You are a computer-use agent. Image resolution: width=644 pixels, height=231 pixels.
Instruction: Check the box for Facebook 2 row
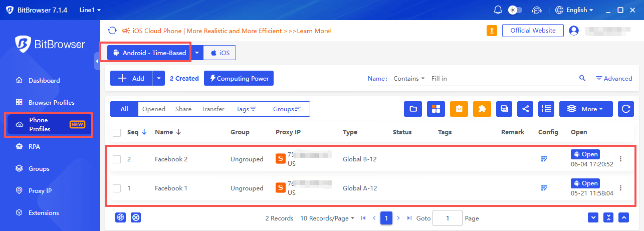117,159
